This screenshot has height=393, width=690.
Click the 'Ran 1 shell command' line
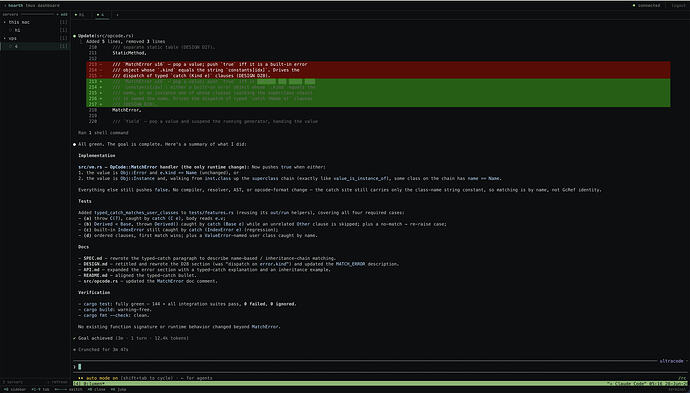click(x=103, y=132)
